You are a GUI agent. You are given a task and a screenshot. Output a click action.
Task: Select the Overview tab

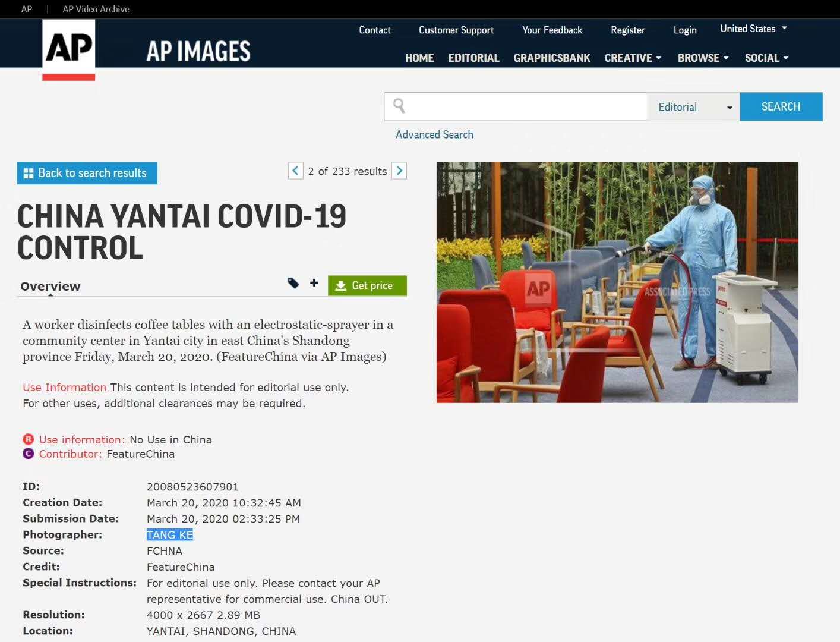click(50, 286)
